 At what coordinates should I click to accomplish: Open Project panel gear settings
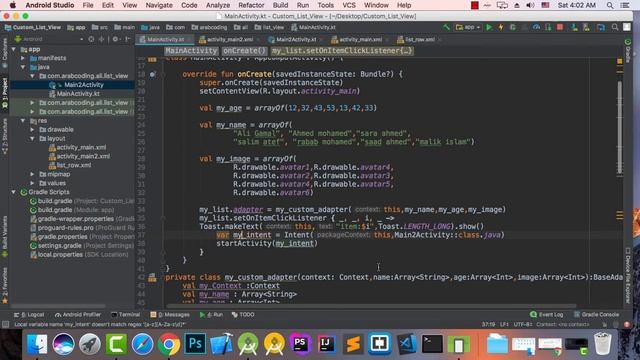point(116,39)
